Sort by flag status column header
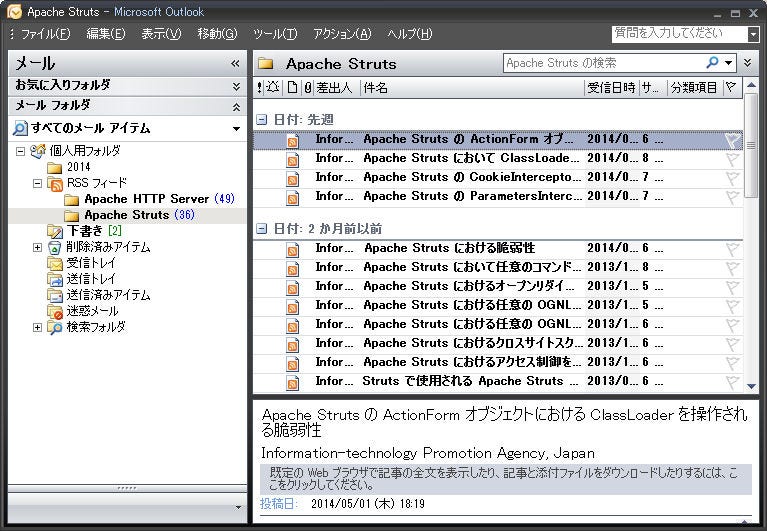The image size is (767, 531). [732, 88]
